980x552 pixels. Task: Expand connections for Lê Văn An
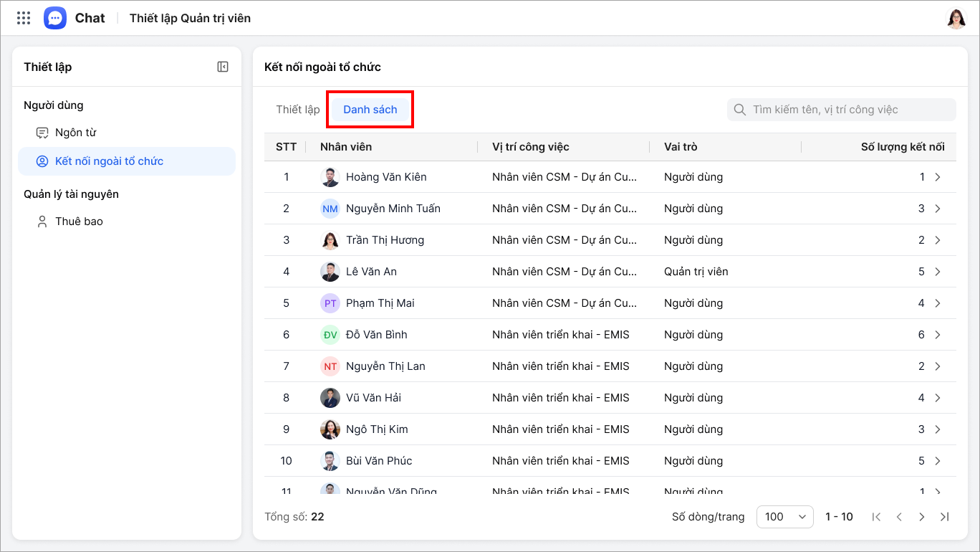[938, 272]
